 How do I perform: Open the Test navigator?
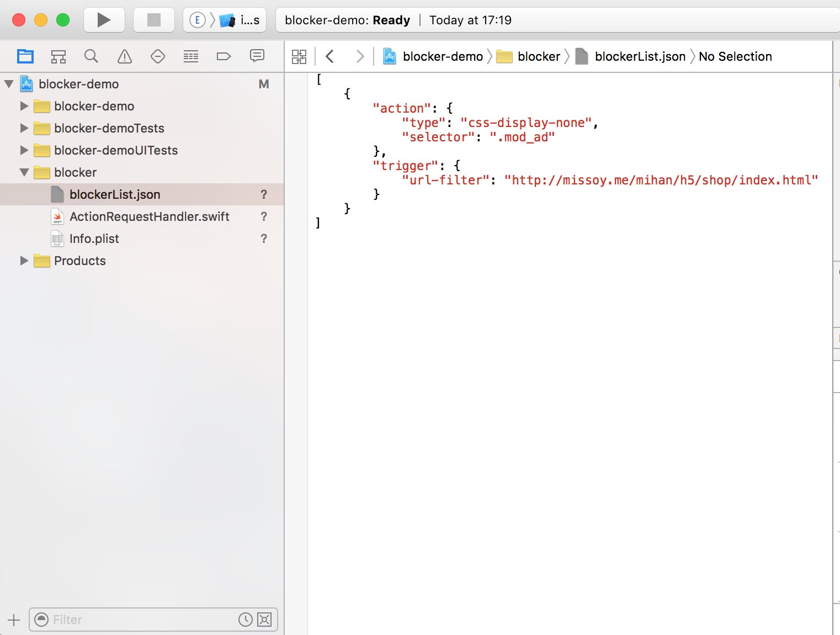(158, 56)
